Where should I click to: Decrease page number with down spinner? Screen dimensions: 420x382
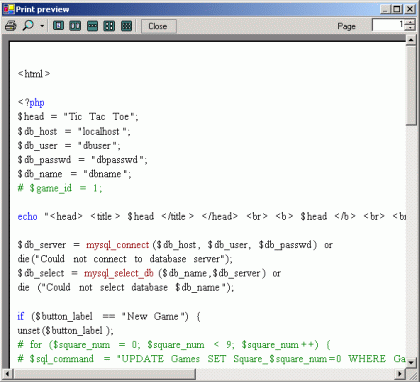tap(410, 28)
